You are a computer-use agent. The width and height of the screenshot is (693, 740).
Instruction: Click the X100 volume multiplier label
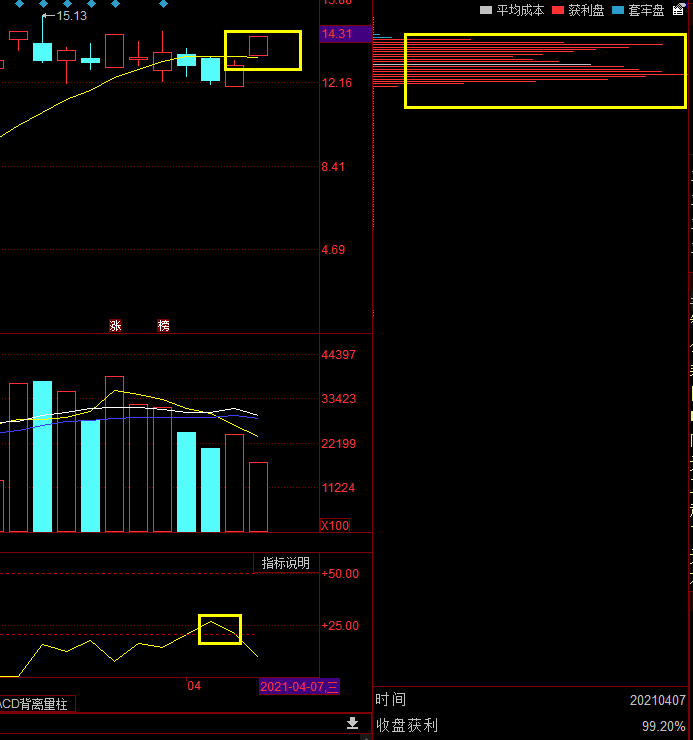point(335,525)
